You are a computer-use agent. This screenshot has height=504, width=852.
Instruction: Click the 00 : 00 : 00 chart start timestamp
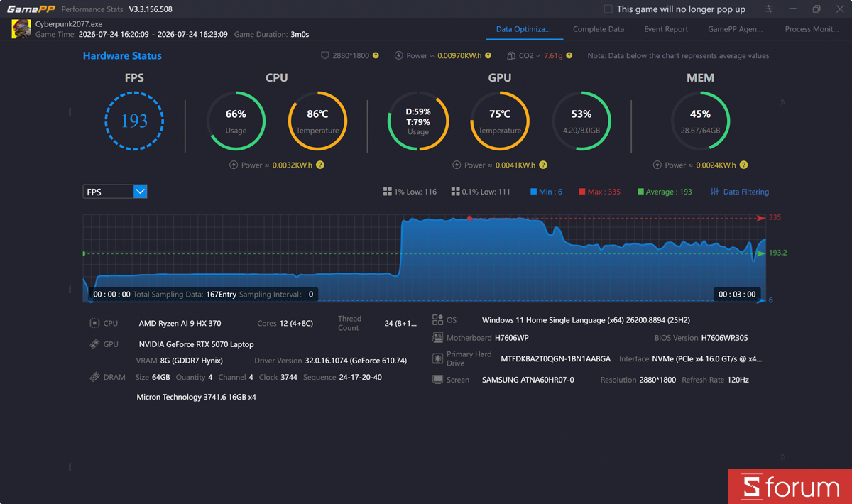click(x=111, y=294)
